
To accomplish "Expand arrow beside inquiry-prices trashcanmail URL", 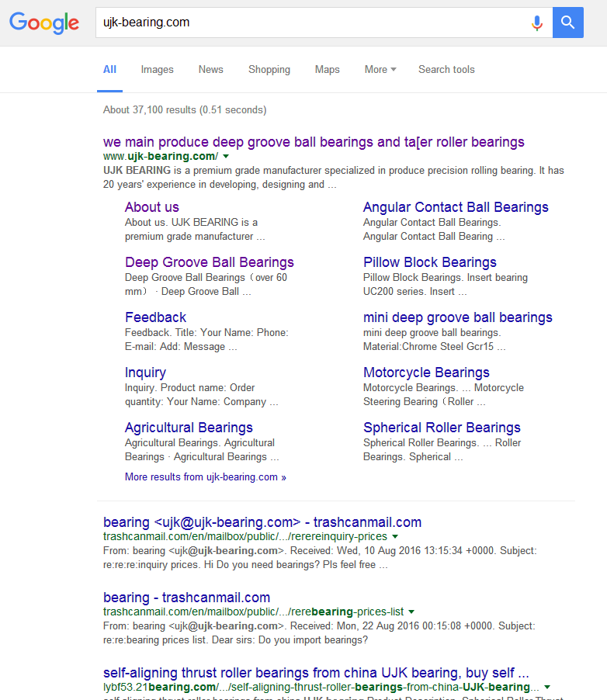I will [x=395, y=536].
